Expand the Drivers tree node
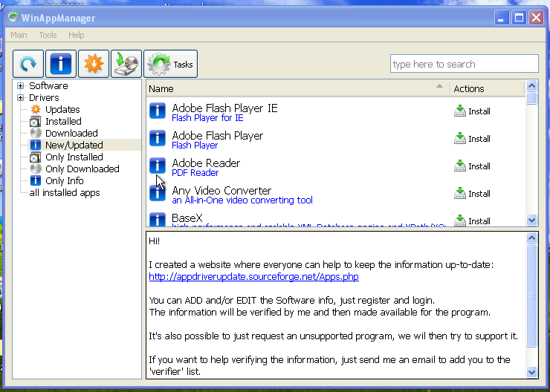This screenshot has width=550, height=392. click(21, 98)
